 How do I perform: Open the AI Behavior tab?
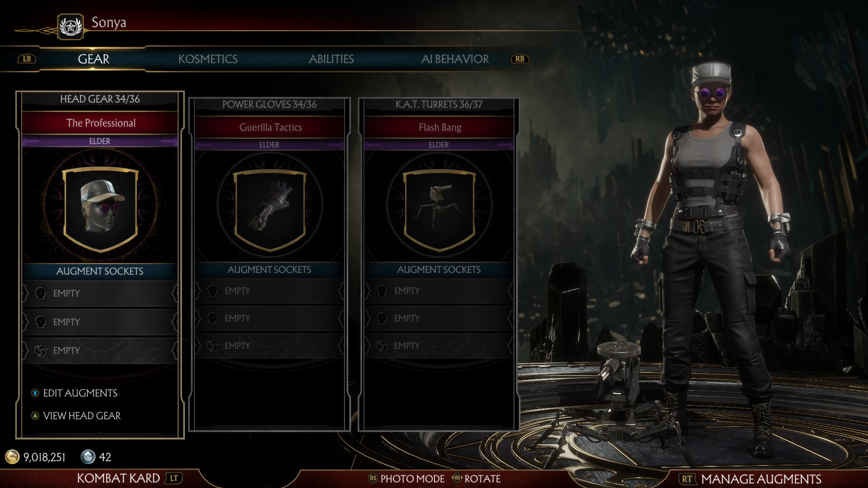coord(455,59)
